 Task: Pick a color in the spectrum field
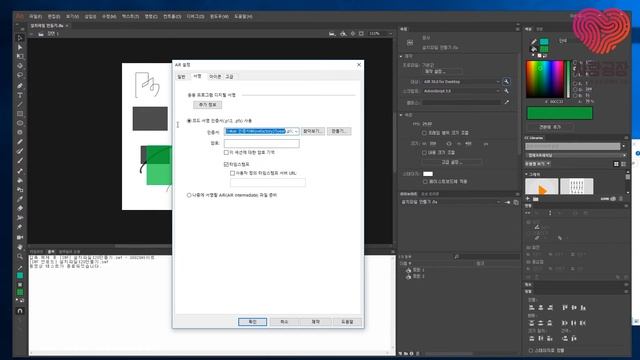544,79
